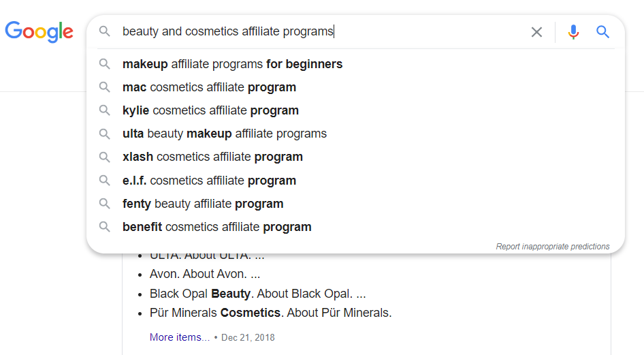
Task: Click inside the search input field
Action: pyautogui.click(x=321, y=31)
